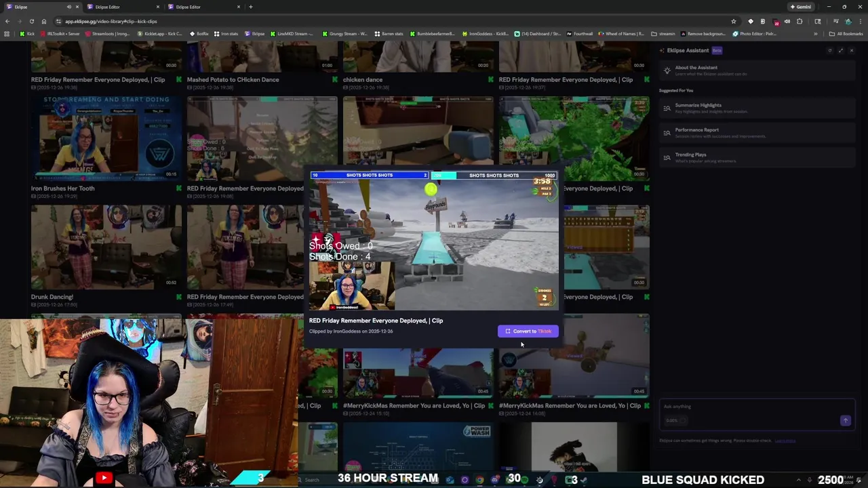868x488 pixels.
Task: Open the Learn more link under assistant
Action: (785, 441)
